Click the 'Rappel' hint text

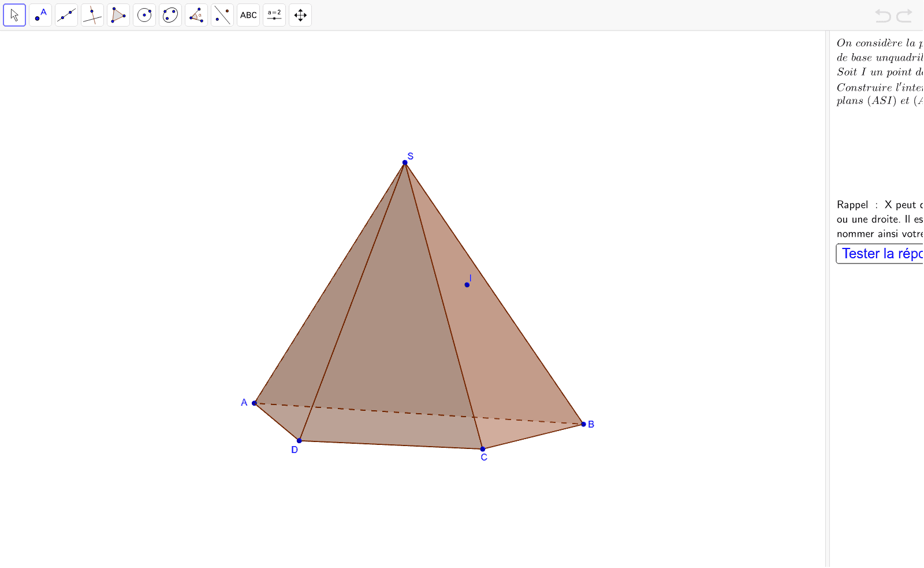852,205
